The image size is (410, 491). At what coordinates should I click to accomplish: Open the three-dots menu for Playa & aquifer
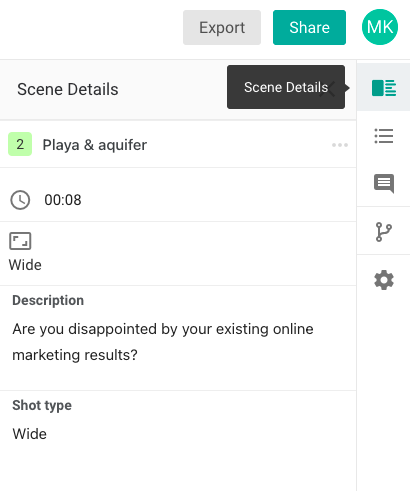pyautogui.click(x=340, y=145)
